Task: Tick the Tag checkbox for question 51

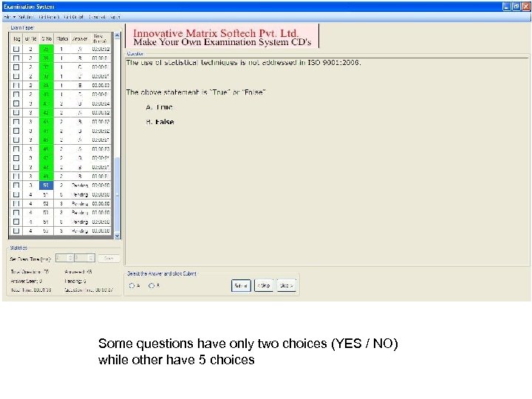Action: [16, 194]
